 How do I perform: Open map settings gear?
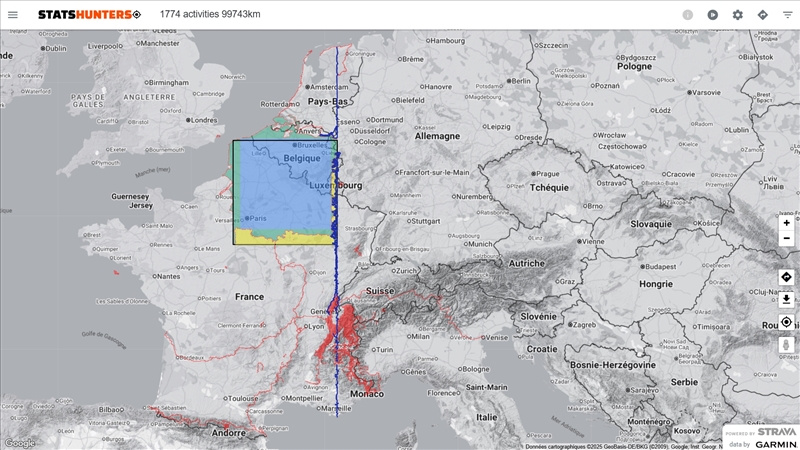pos(738,15)
